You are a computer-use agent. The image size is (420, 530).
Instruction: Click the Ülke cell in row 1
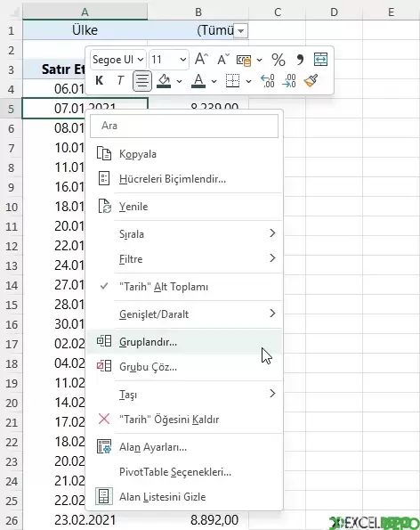(85, 30)
